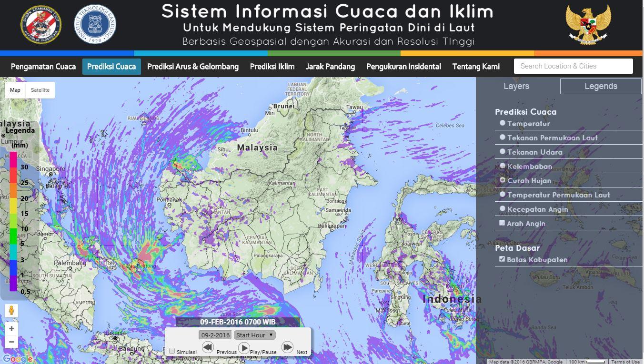Select Tekanan Permukaan Laut layer

tap(503, 137)
